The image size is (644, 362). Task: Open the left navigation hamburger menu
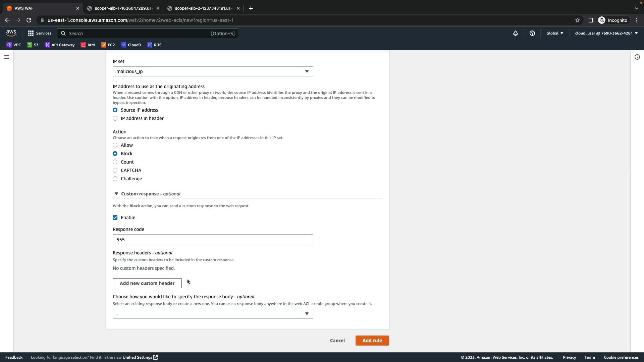click(x=6, y=57)
